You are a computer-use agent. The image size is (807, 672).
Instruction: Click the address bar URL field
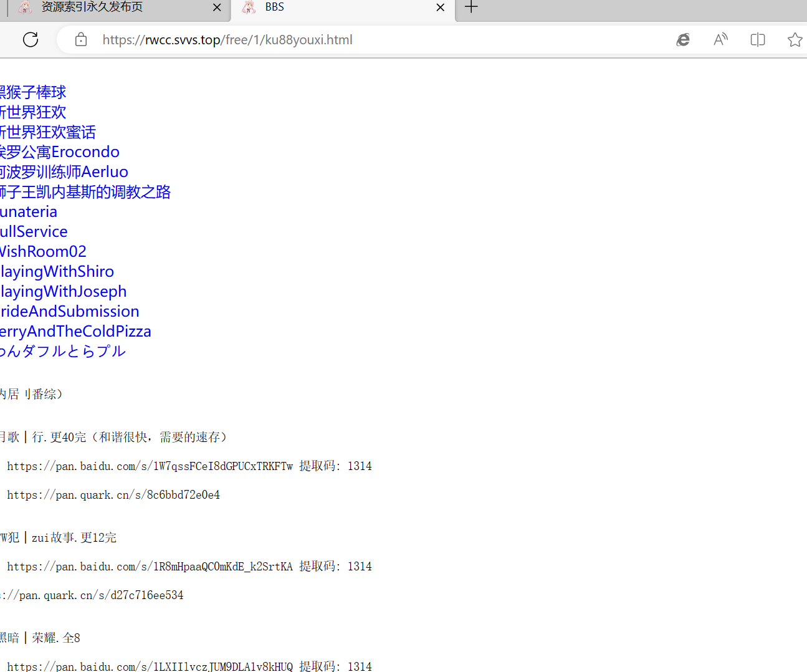374,40
